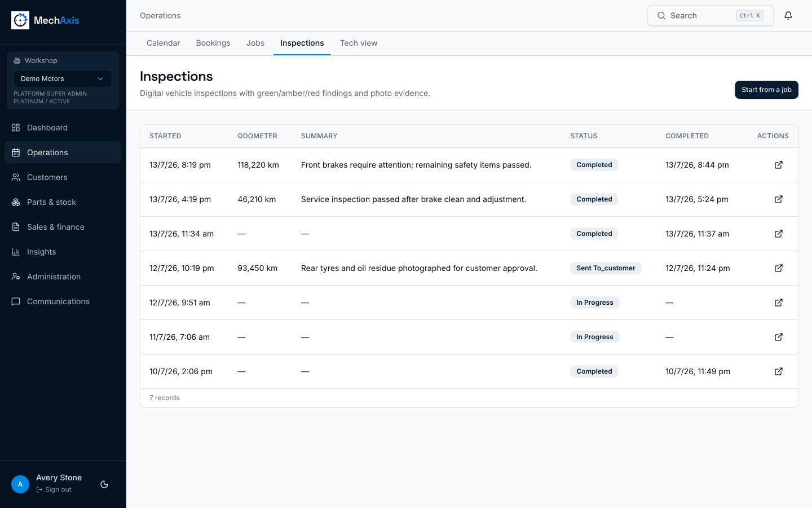Screen dimensions: 812x508
Task: Open Administration in the sidebar
Action: [63, 277]
